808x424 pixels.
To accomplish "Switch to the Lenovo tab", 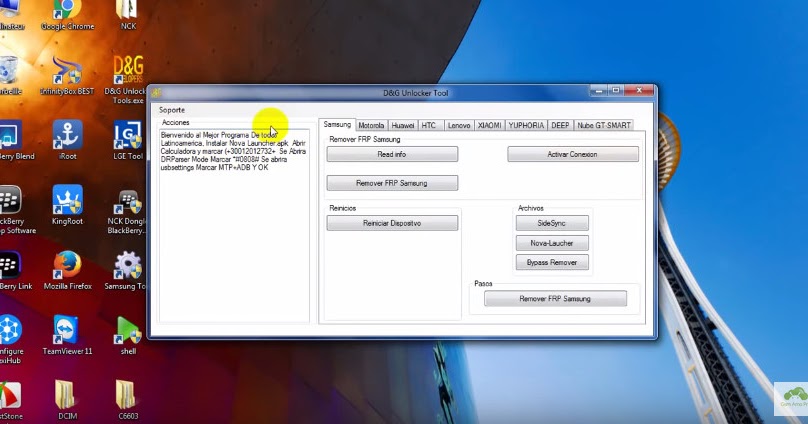I will (x=459, y=125).
